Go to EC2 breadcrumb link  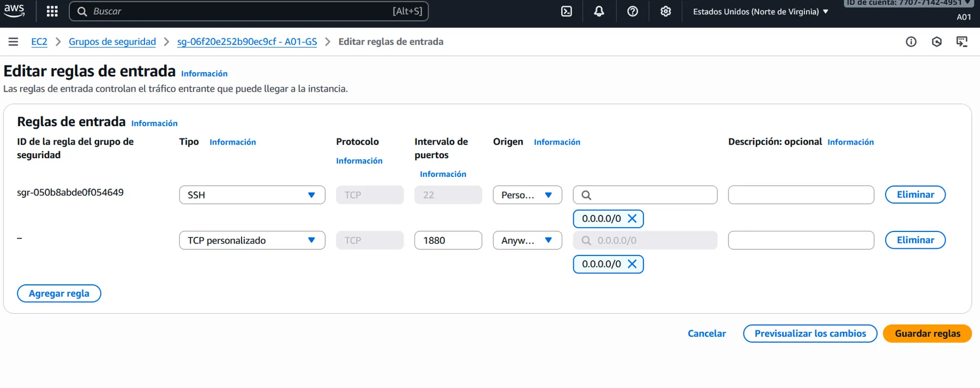point(39,42)
